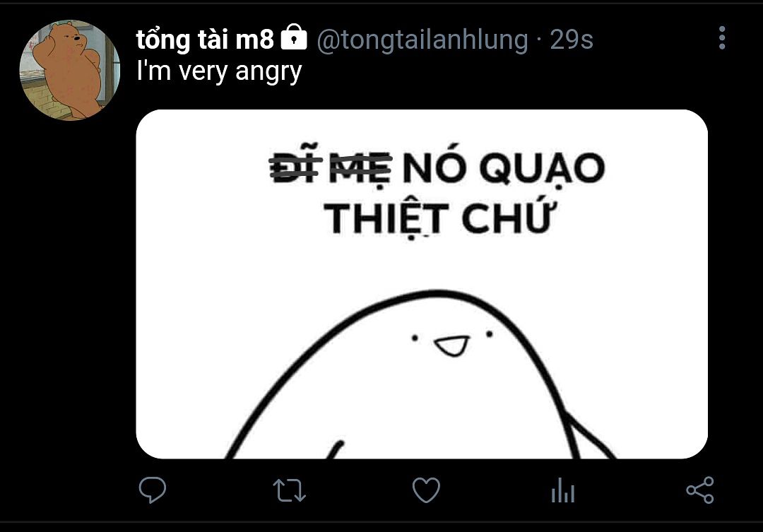The height and width of the screenshot is (532, 763).
Task: Click the protected account lock icon
Action: [294, 37]
